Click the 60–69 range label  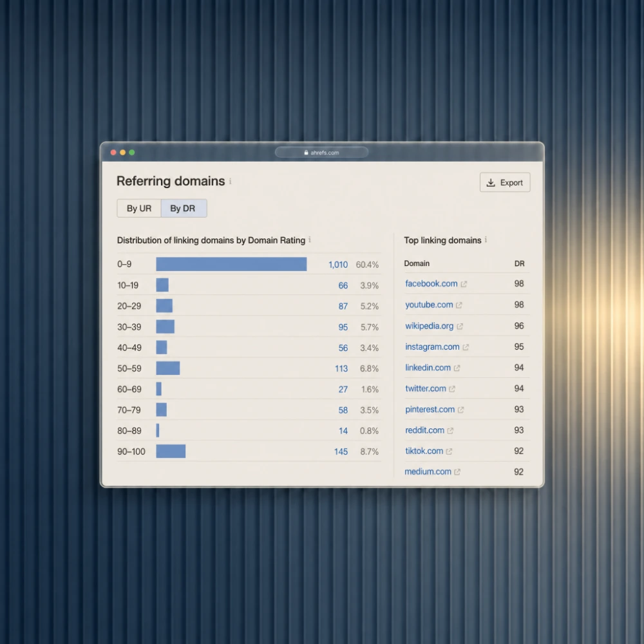(x=129, y=390)
